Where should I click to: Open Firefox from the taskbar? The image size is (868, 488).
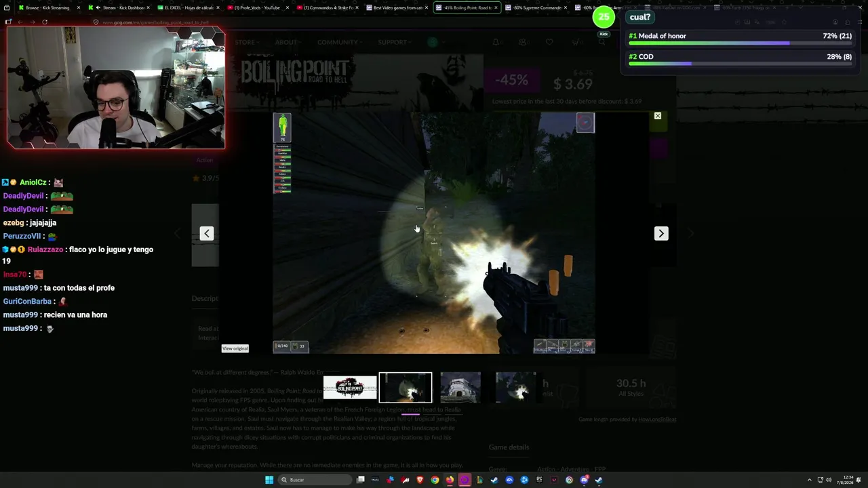coord(450,480)
